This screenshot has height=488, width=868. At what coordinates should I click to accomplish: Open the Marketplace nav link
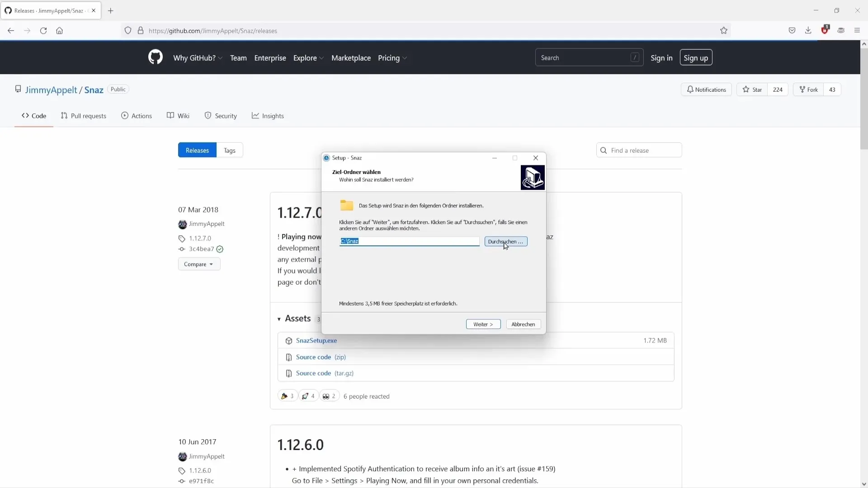(x=351, y=58)
